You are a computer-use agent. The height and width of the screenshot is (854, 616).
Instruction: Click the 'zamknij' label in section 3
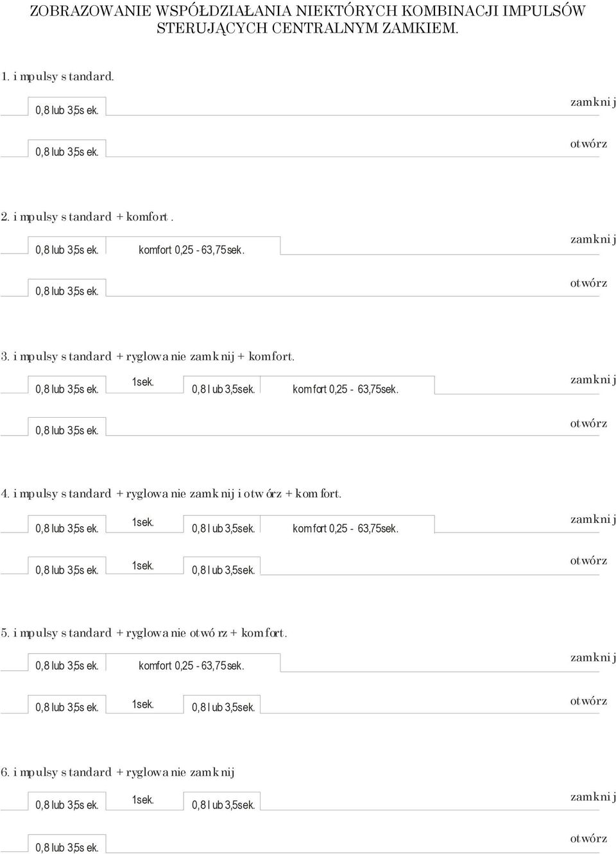(x=593, y=380)
